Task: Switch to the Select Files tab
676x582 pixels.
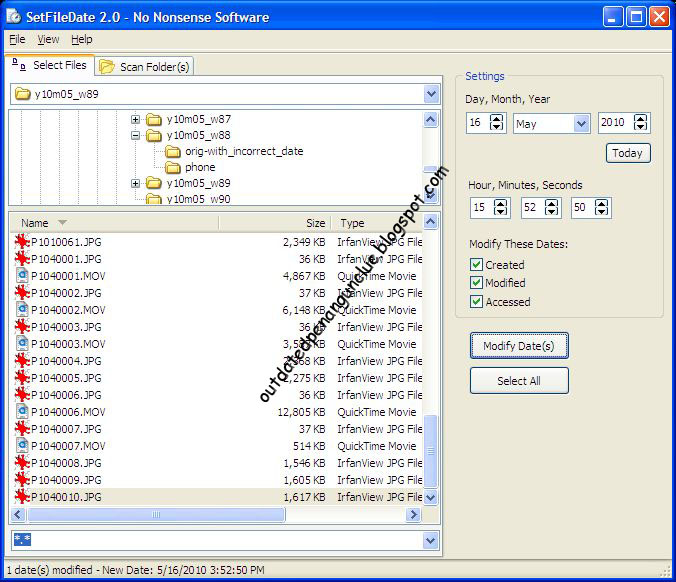Action: point(50,65)
